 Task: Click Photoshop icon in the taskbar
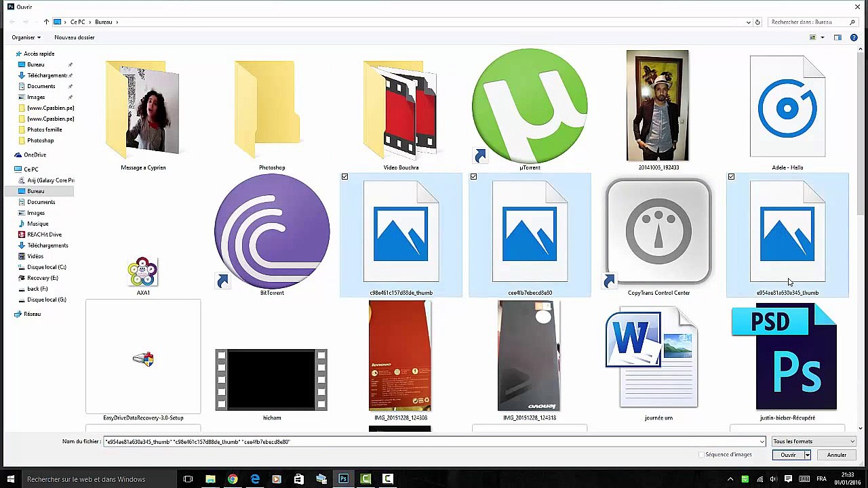tap(343, 479)
